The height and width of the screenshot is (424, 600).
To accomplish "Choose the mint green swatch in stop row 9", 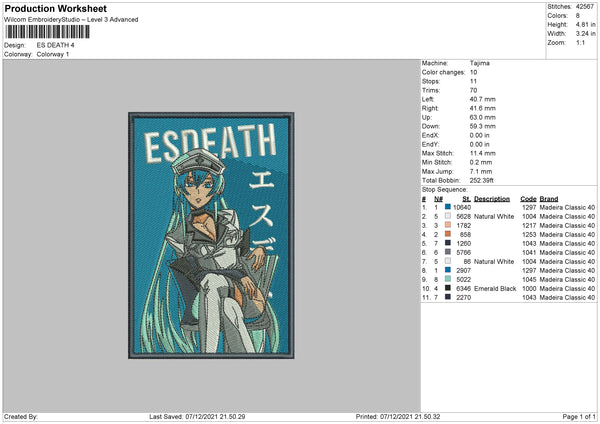I will [448, 279].
